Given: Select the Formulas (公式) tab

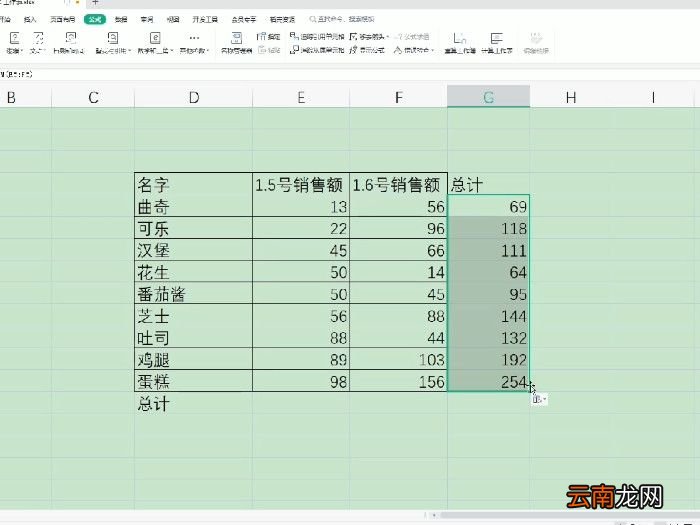Looking at the screenshot, I should point(95,19).
